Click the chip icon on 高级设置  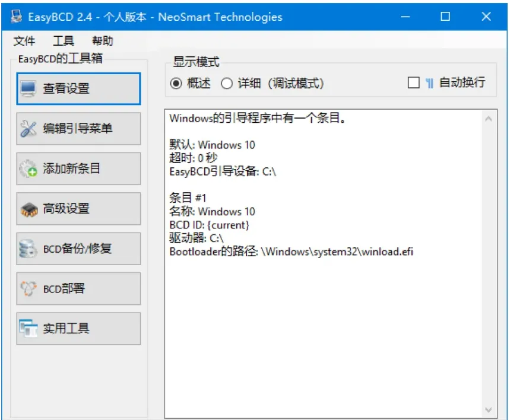pyautogui.click(x=29, y=209)
